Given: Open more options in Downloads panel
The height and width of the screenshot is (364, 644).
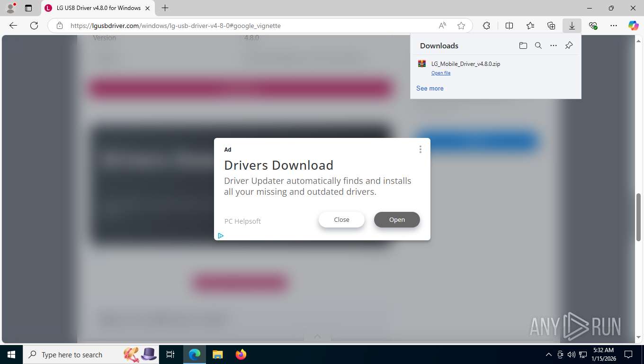Looking at the screenshot, I should click(554, 45).
